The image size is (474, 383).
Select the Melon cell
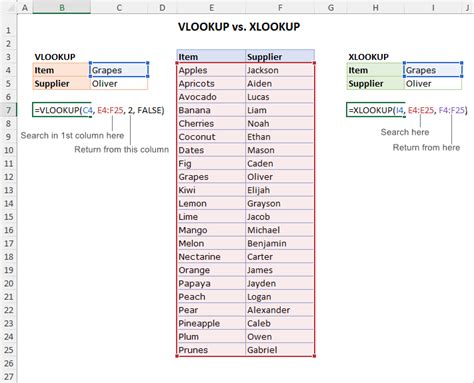click(211, 243)
